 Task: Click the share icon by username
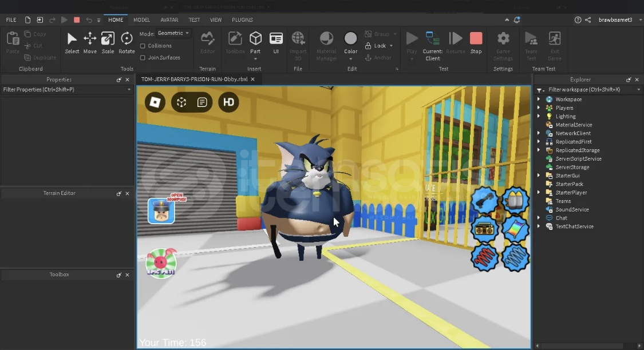[588, 19]
